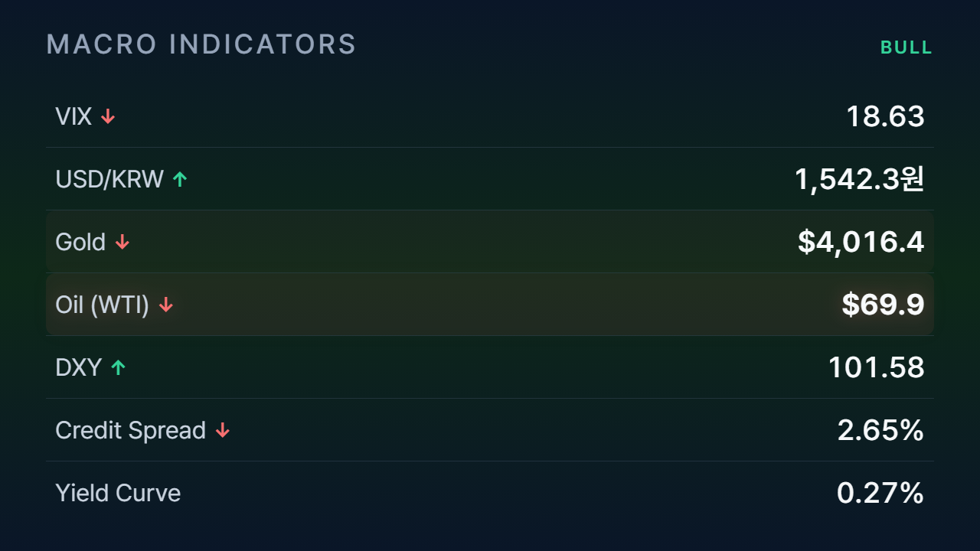Click the 1,542.3원 exchange rate value
This screenshot has width=980, height=551.
coord(860,179)
